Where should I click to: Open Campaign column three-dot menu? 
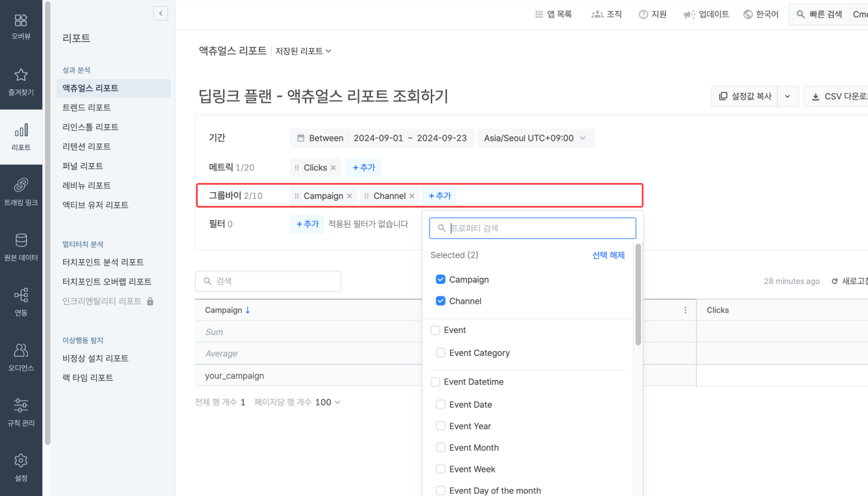(x=685, y=310)
